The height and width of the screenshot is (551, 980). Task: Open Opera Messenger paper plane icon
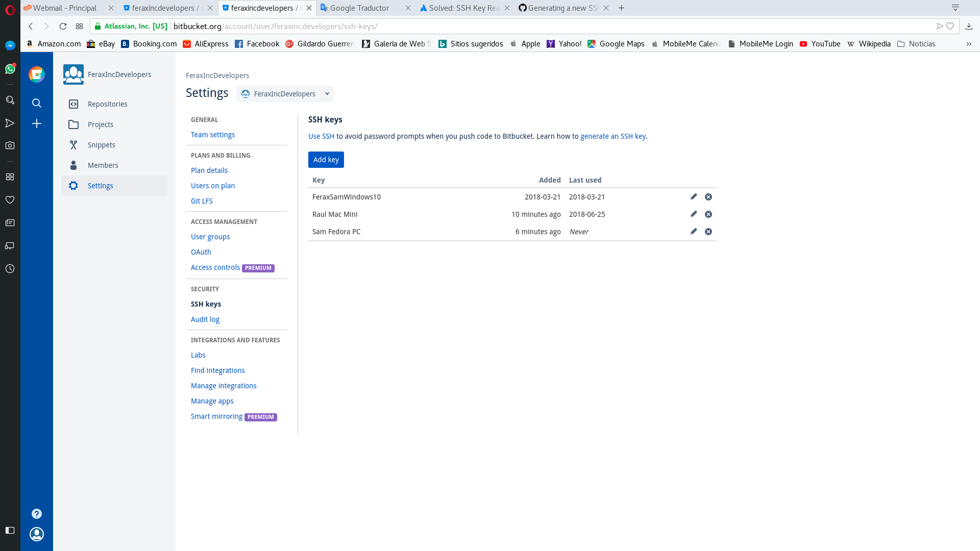(10, 123)
